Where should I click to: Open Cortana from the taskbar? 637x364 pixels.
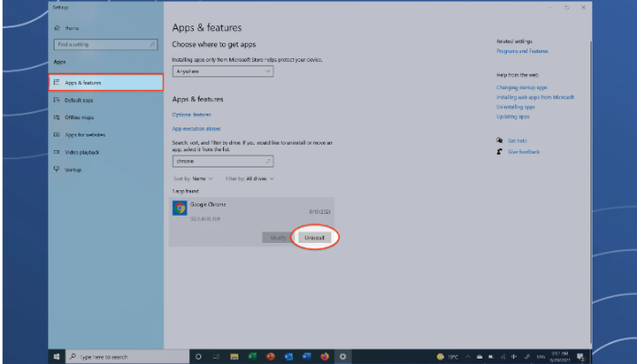point(198,357)
